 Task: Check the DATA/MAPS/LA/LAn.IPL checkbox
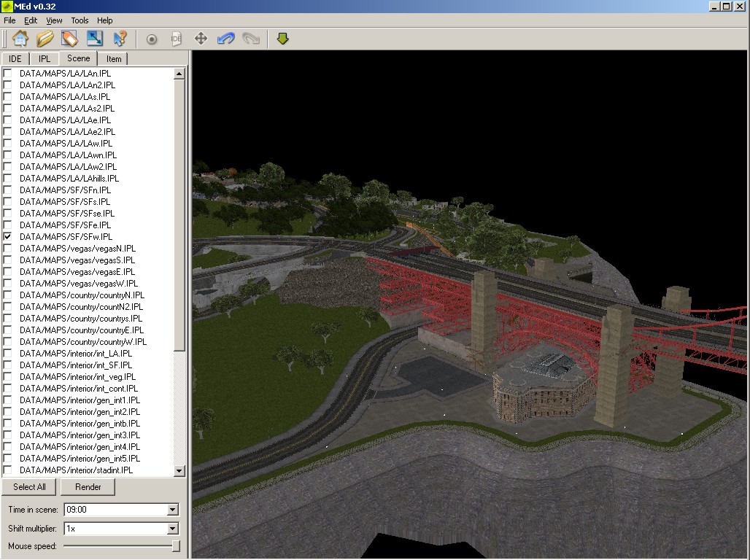7,73
